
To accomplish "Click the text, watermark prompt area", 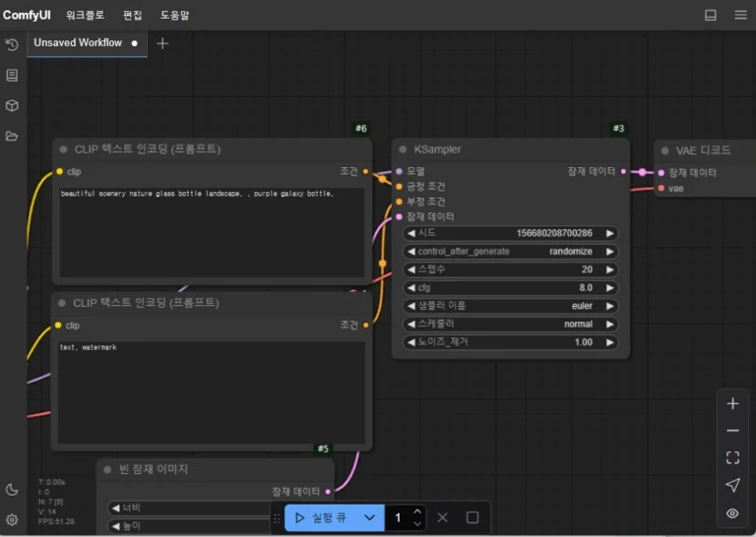I will pyautogui.click(x=212, y=392).
